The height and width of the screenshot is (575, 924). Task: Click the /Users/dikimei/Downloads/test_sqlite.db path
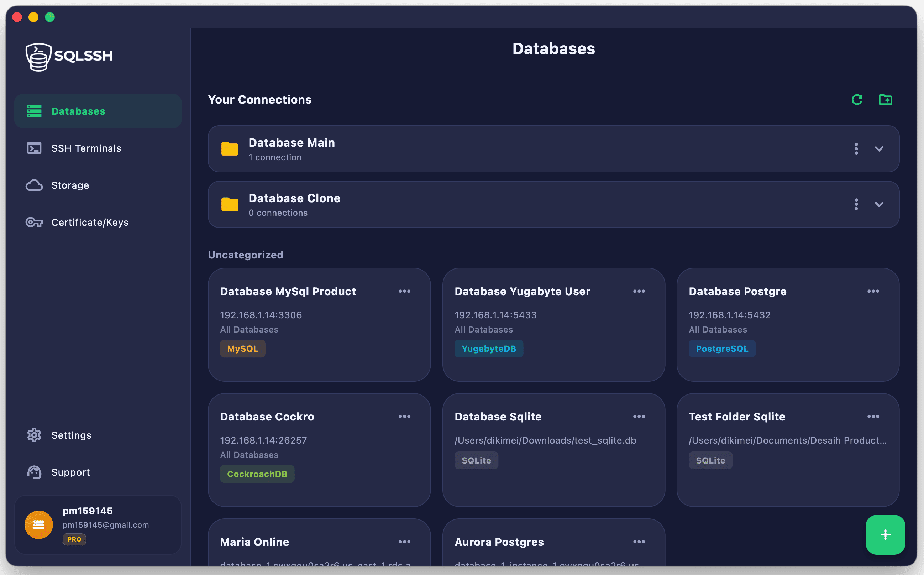click(x=545, y=440)
